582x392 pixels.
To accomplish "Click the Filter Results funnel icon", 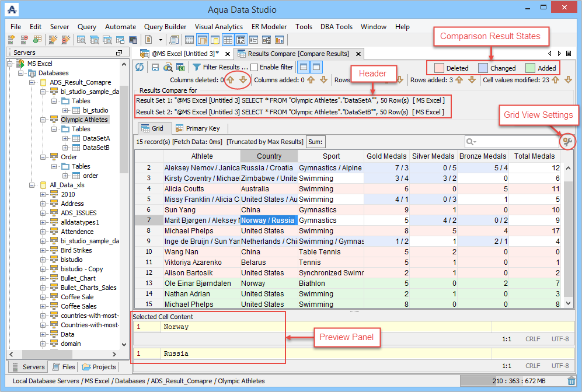I will (197, 67).
